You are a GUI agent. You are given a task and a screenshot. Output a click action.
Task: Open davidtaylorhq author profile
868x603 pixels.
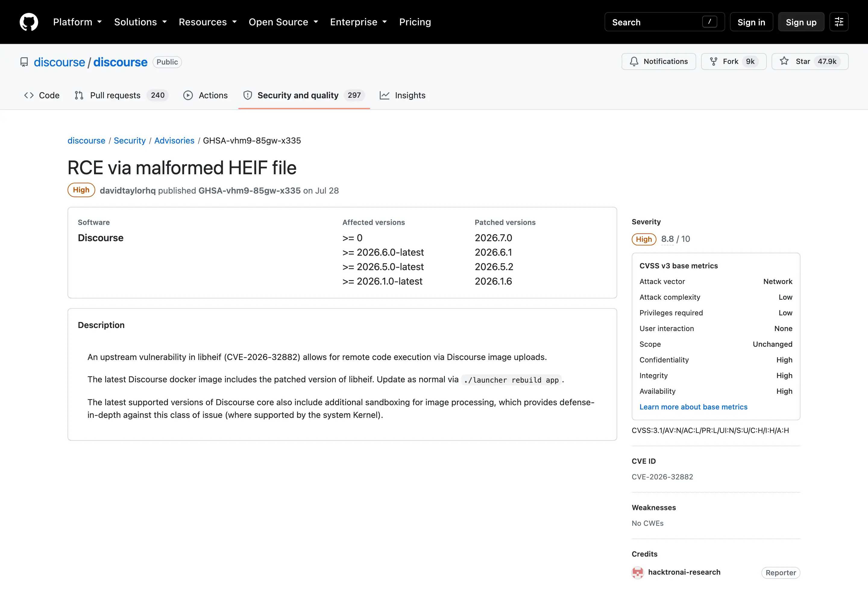[x=128, y=191]
